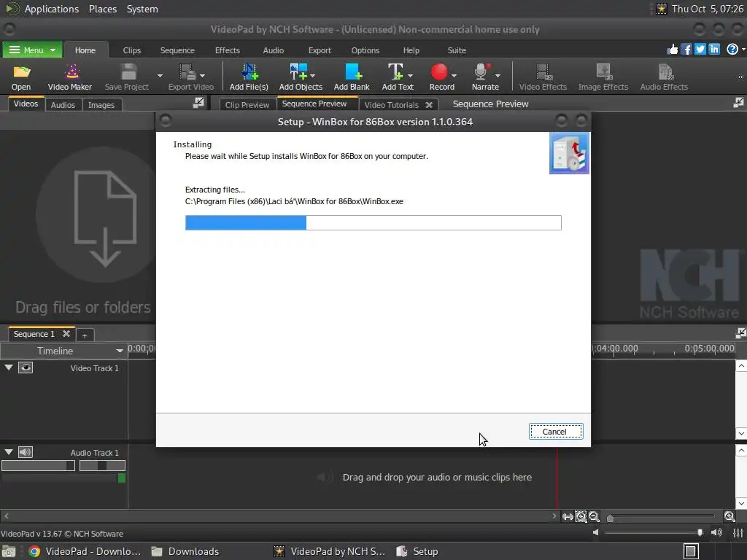Click the Save Project icon
The image size is (747, 560).
tap(128, 72)
